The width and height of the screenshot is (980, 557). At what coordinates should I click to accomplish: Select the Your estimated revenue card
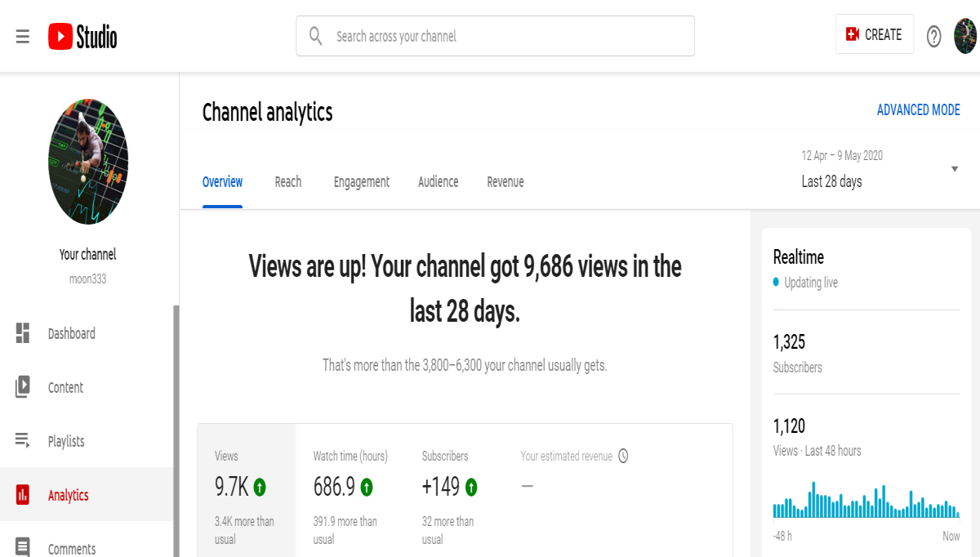click(x=575, y=491)
